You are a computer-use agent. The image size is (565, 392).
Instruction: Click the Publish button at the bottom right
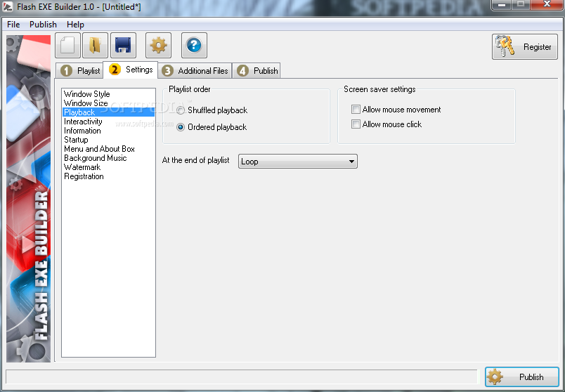521,377
